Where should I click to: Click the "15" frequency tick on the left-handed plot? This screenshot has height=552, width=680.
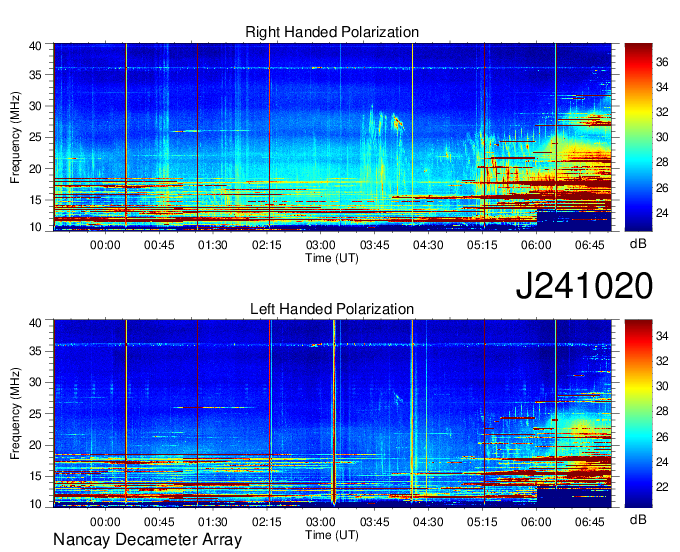pos(35,477)
